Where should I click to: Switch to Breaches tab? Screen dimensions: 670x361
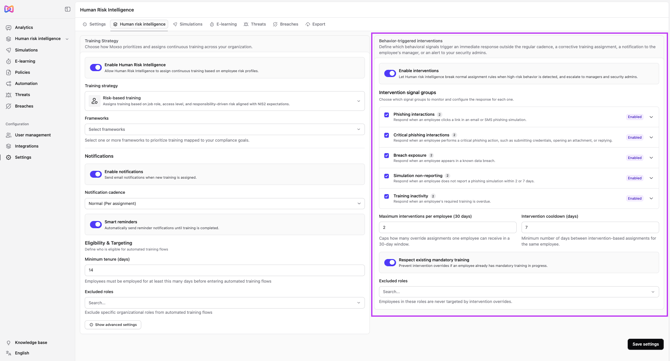coord(285,24)
